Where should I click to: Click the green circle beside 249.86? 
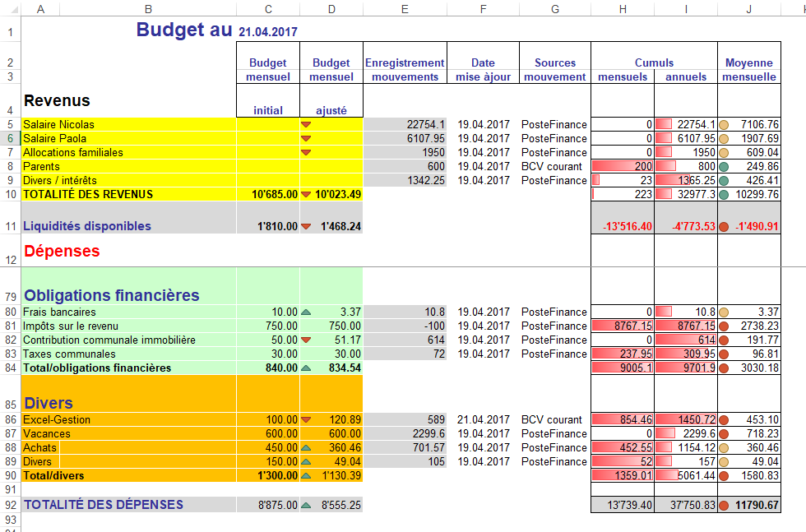[724, 167]
